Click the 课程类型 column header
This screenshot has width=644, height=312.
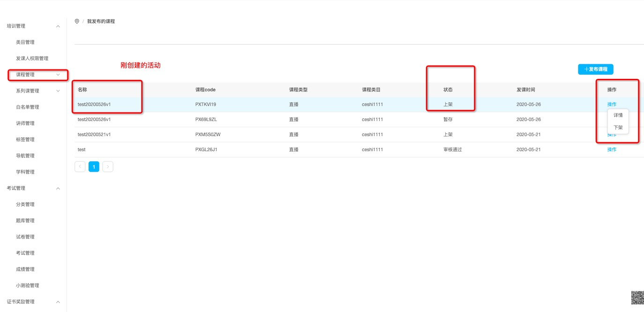pos(299,90)
